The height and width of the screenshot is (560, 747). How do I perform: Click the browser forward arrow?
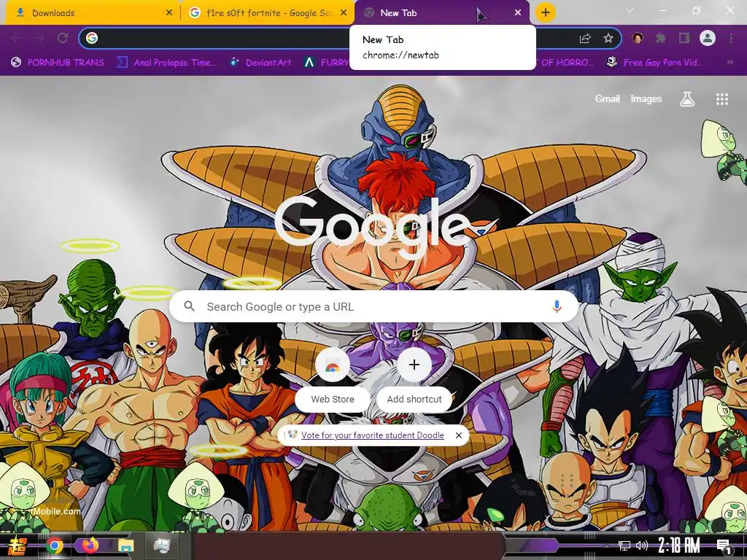click(x=39, y=38)
